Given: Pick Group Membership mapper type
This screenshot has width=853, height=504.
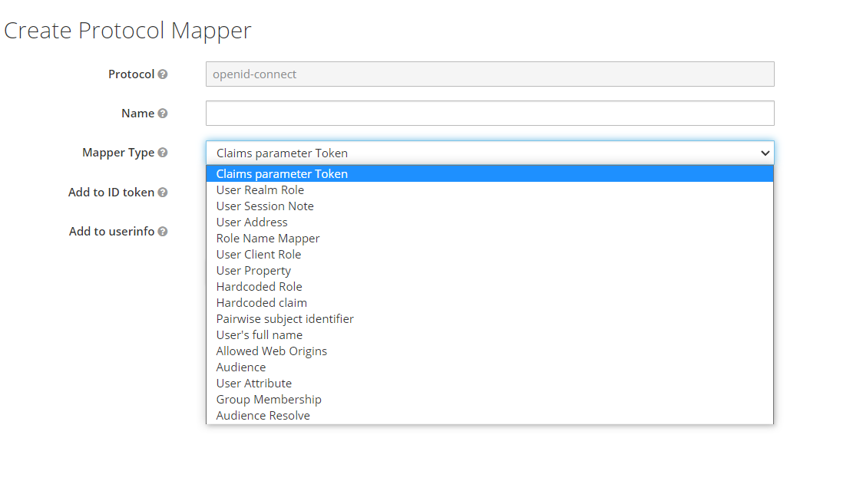Looking at the screenshot, I should click(490, 399).
